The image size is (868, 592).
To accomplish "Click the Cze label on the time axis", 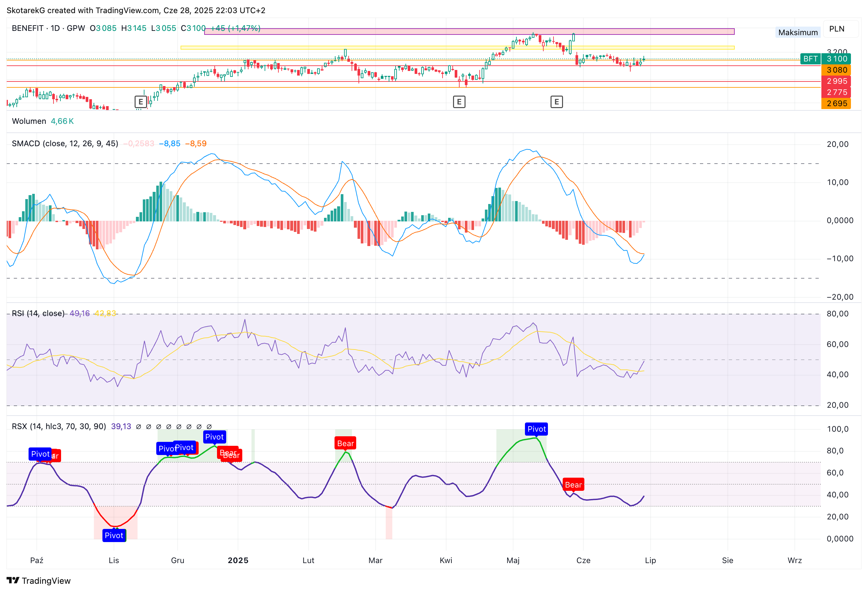I will pyautogui.click(x=583, y=560).
